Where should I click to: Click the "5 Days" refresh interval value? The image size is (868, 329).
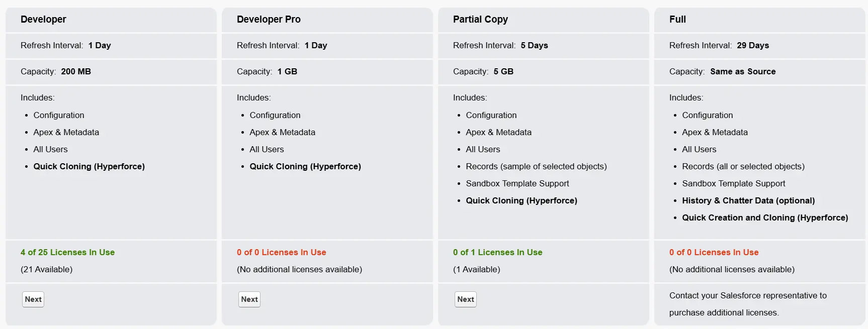pos(534,45)
